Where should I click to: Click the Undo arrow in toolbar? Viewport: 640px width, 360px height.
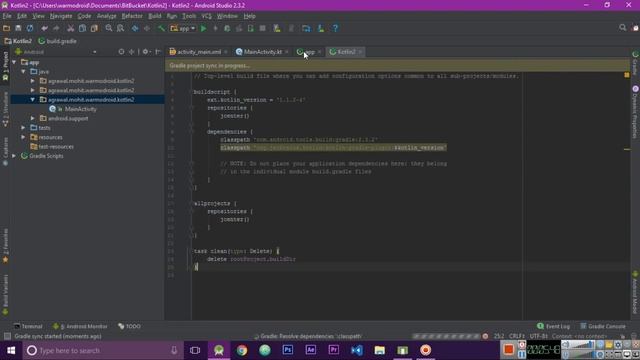(44, 28)
